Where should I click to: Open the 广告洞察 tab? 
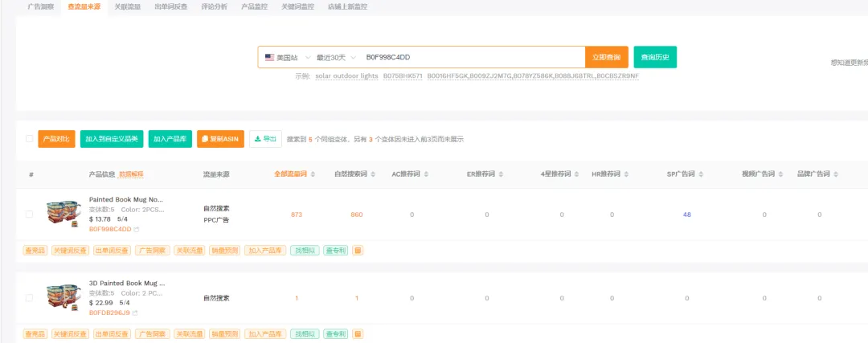(x=41, y=7)
